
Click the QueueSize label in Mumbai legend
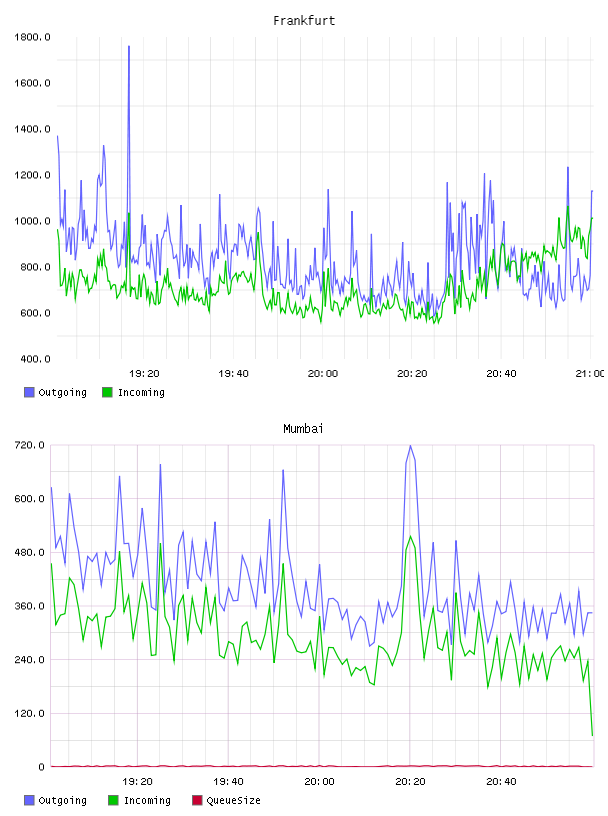[x=233, y=801]
